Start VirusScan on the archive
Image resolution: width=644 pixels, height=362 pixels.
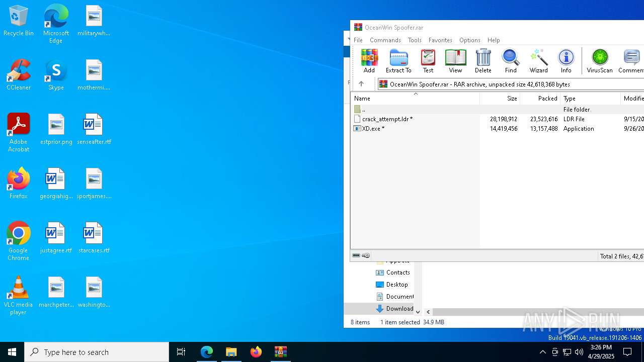[600, 61]
